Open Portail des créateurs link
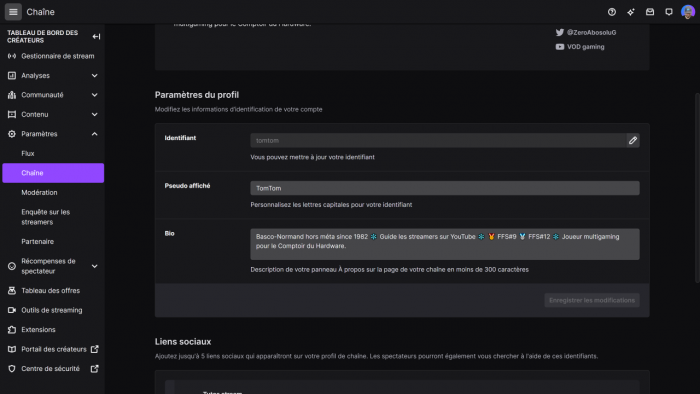The width and height of the screenshot is (700, 394). pos(53,349)
